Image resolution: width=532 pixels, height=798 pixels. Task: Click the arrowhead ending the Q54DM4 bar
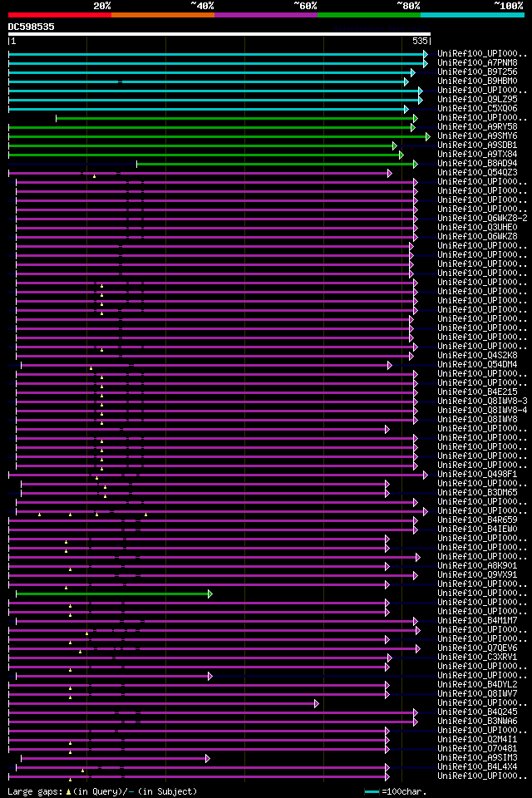tap(390, 366)
